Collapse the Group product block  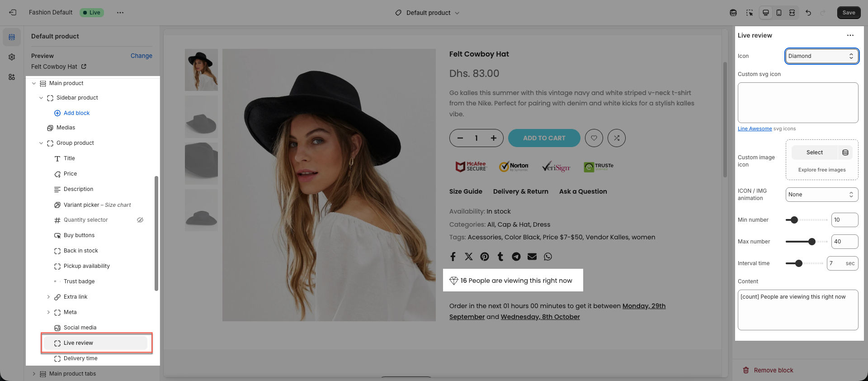[x=41, y=143]
